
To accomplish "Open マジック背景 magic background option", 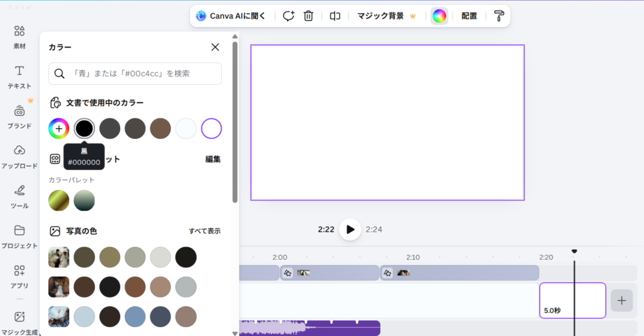I will click(386, 16).
